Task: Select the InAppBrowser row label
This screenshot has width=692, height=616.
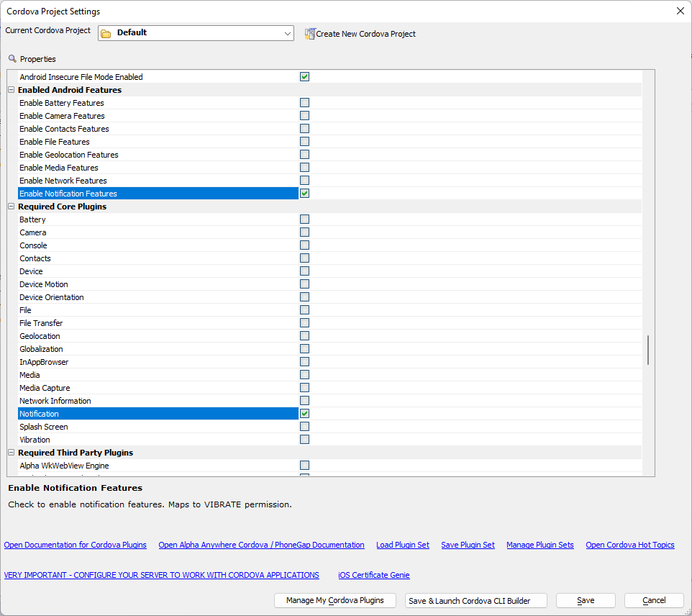Action: coord(44,362)
